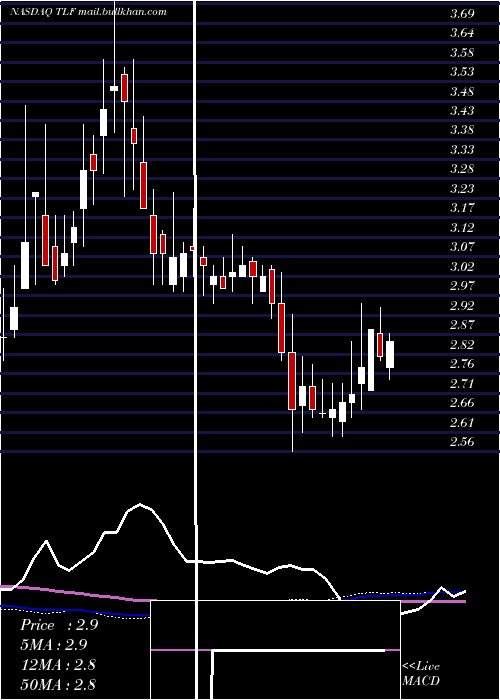
Task: Click the 2.56 price axis label
Action: 462,442
